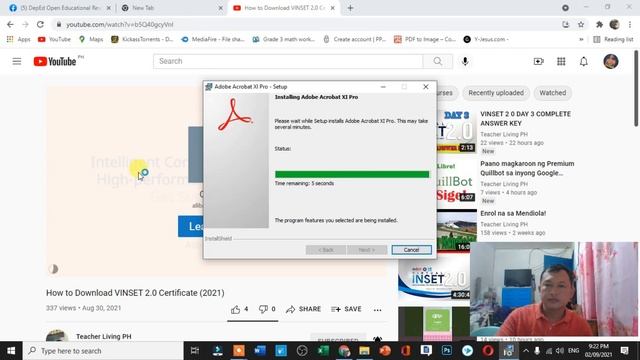Open Chrome profile avatar in toolbar
This screenshot has height=360, width=640.
(614, 24)
